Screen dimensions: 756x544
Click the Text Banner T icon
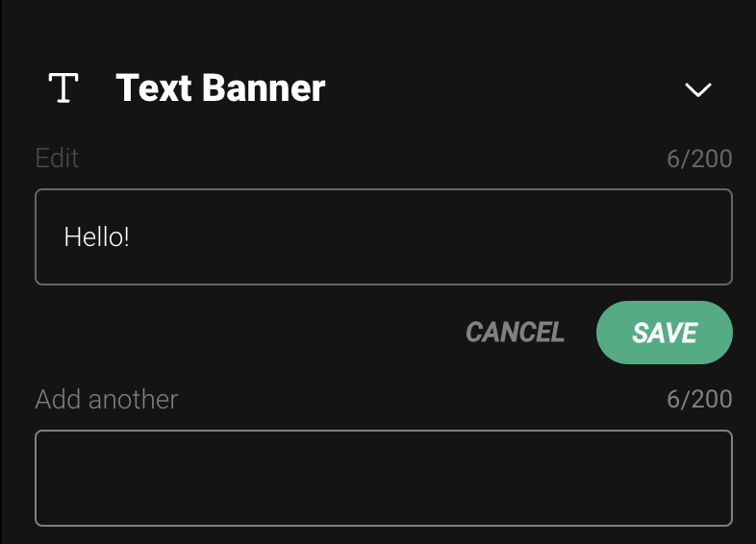[63, 88]
